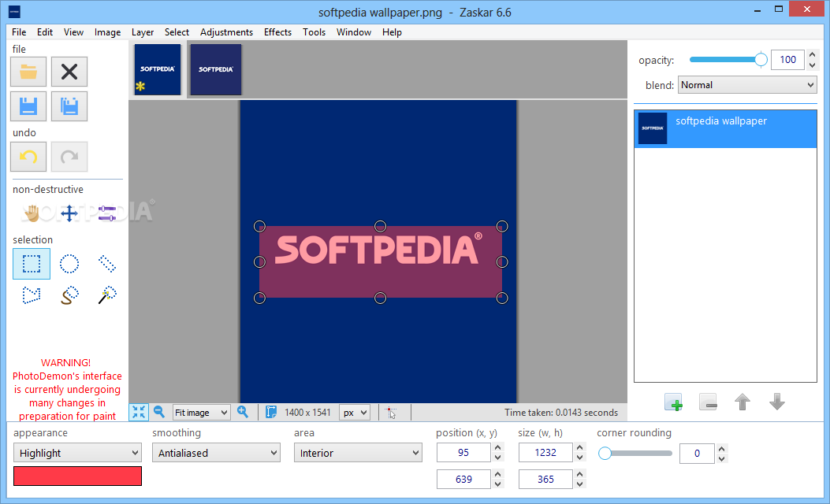Image resolution: width=830 pixels, height=504 pixels.
Task: Open the Help menu
Action: click(x=392, y=32)
